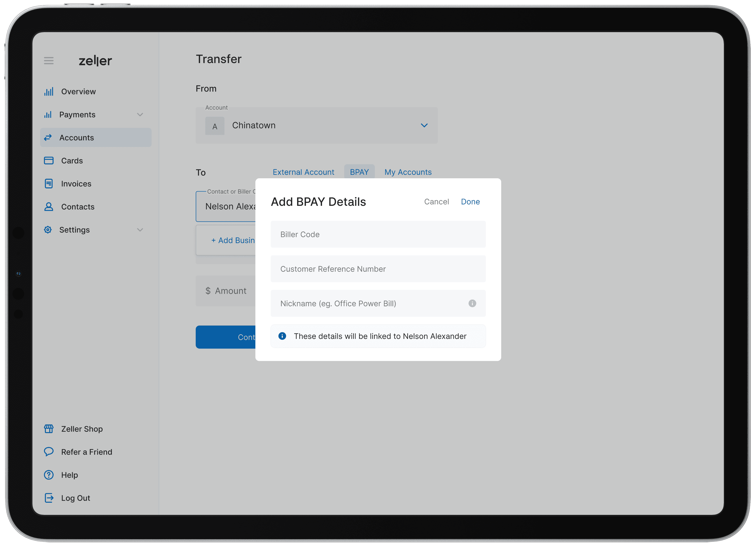Cancel the Add BPAY Details dialog
Viewport: 756px width, 547px height.
point(436,201)
